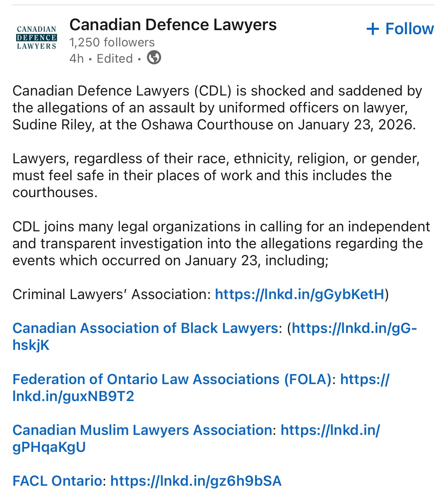The height and width of the screenshot is (504, 447).
Task: Click the 1,250 followers count
Action: 112,42
